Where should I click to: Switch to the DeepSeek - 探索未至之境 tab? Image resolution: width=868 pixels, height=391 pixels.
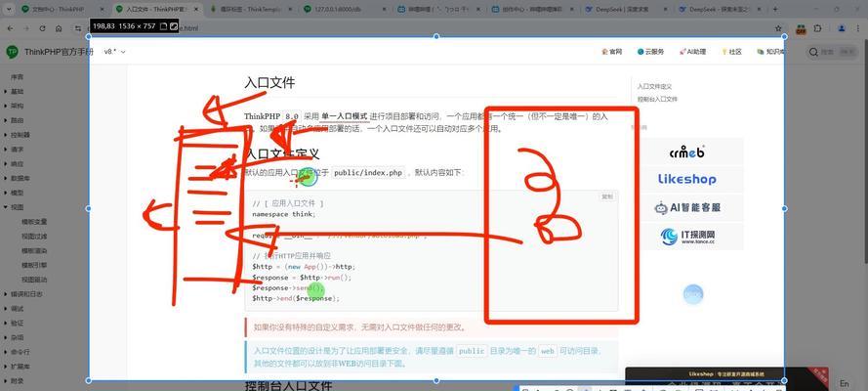point(721,10)
